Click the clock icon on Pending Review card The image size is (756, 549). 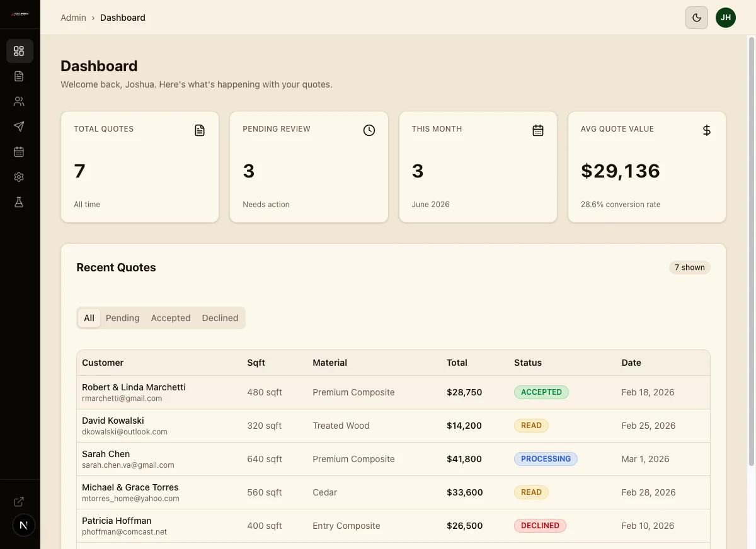[x=369, y=130]
